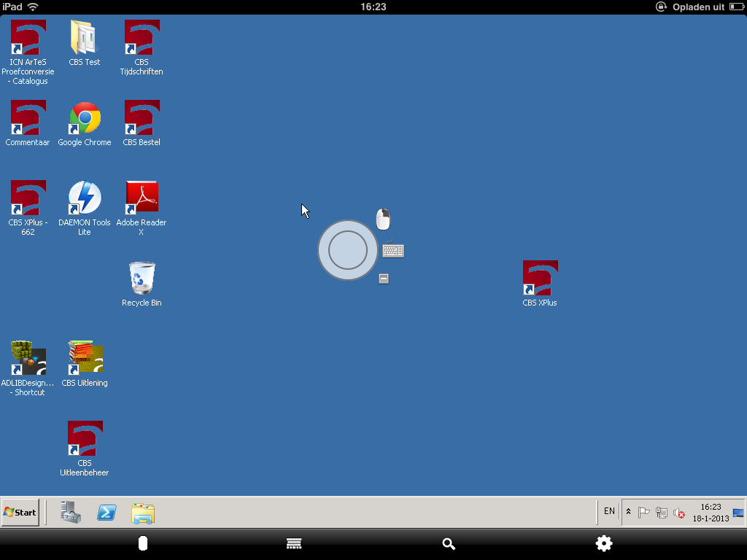
Task: Open the settings gear in the bottom toolbar
Action: coord(604,543)
